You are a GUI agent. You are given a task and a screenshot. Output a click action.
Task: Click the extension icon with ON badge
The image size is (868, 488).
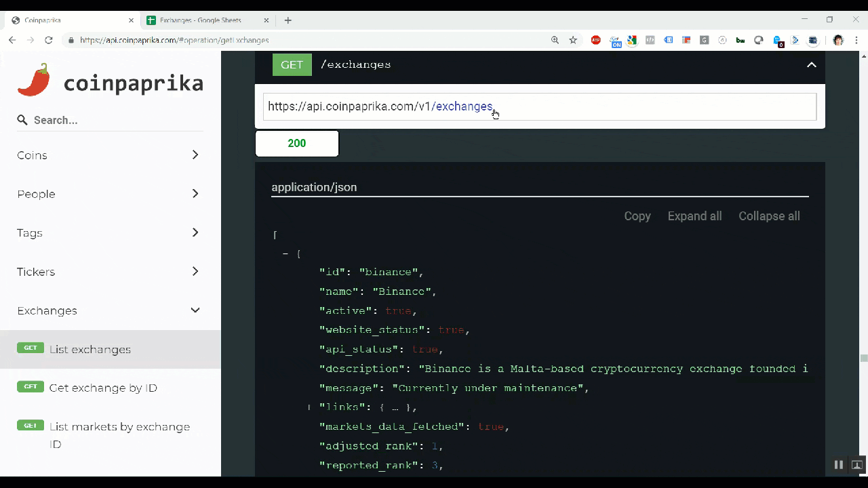[616, 41]
